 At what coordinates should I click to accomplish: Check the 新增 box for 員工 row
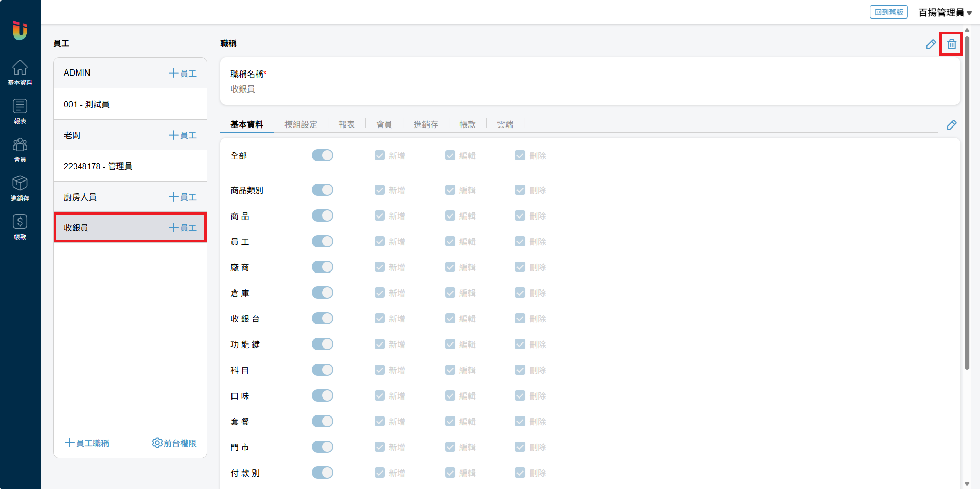pyautogui.click(x=380, y=241)
